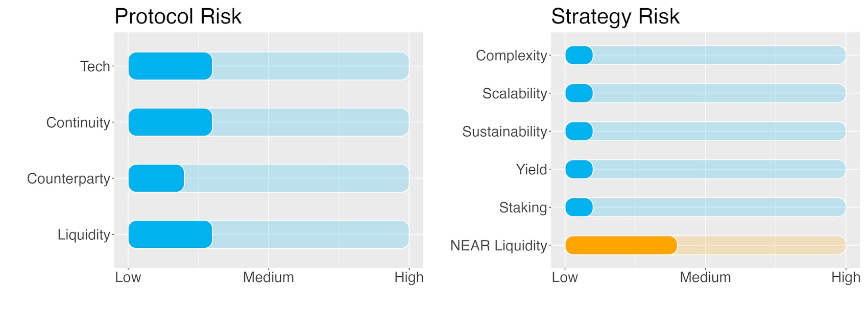Click the Scalability risk bar filled portion
Image resolution: width=868 pixels, height=312 pixels.
click(x=579, y=93)
